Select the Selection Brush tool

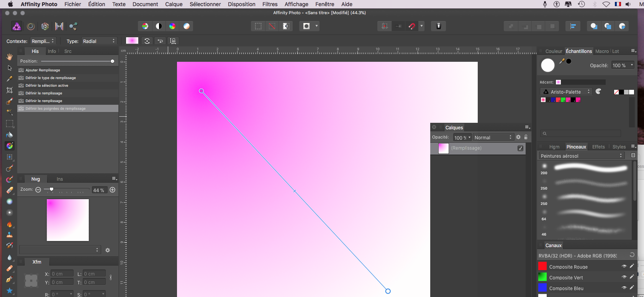[10, 101]
